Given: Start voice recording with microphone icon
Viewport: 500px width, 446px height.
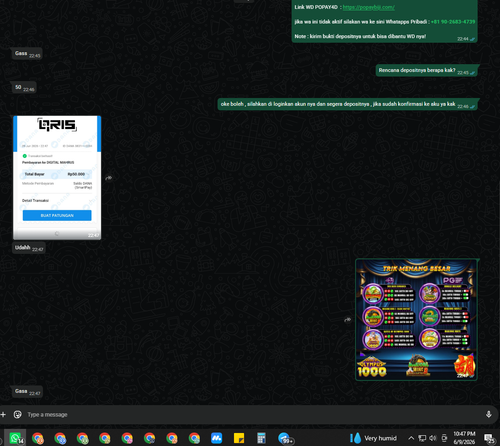Looking at the screenshot, I should click(488, 414).
